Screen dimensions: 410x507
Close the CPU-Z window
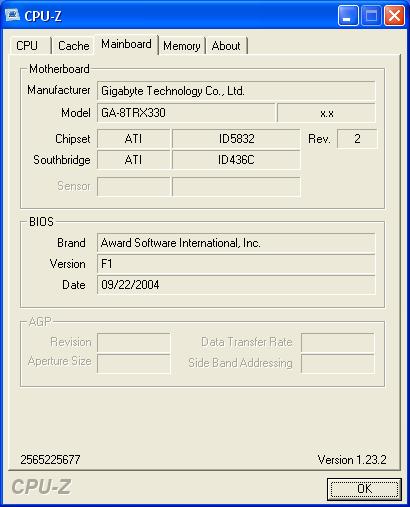tap(394, 15)
